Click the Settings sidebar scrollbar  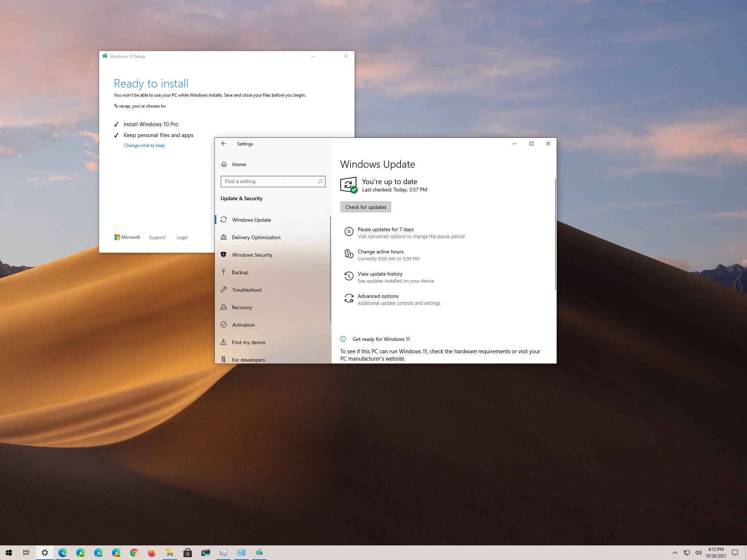point(330,269)
